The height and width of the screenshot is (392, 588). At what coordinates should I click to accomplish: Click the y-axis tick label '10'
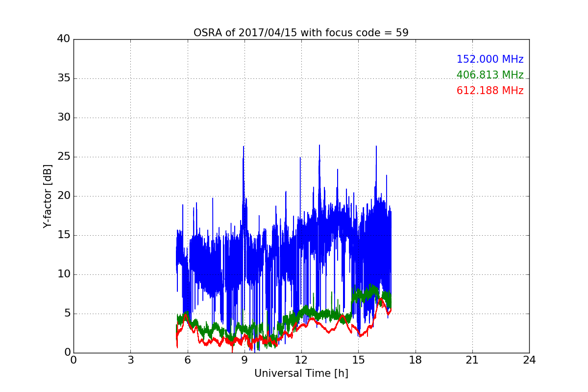pos(64,274)
